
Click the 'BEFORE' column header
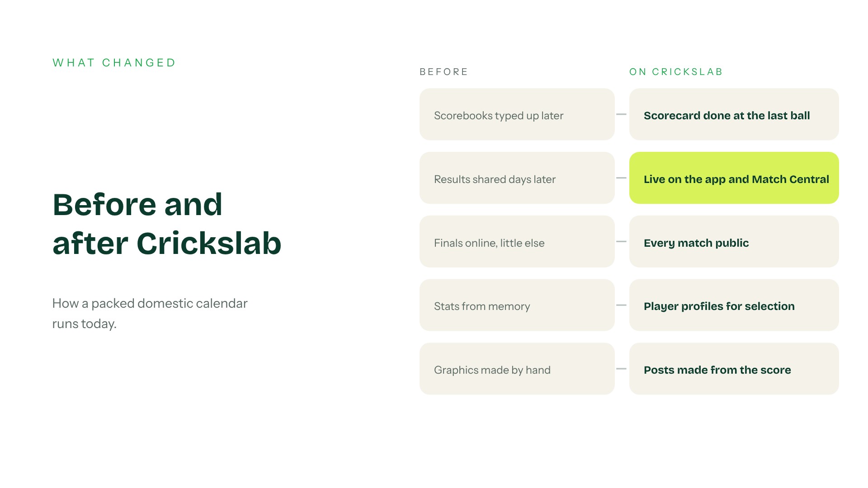443,72
